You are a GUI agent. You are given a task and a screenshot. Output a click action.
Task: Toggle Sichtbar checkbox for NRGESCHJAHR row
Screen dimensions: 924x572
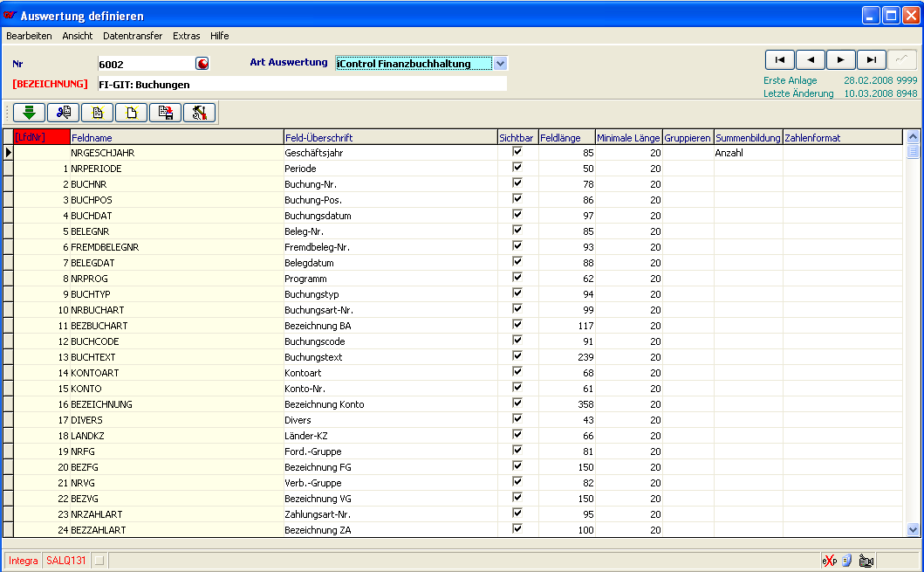(517, 152)
